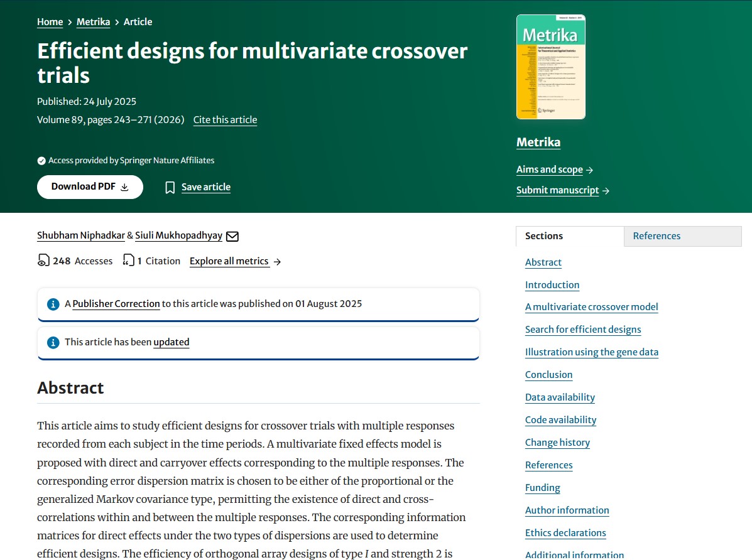Viewport: 752px width, 560px height.
Task: Click the citation icon before 1 Citation
Action: (128, 261)
